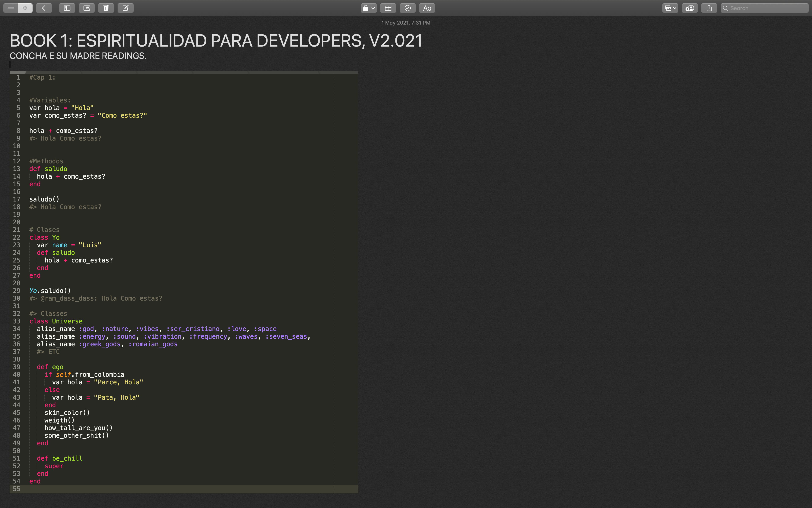Viewport: 812px width, 508px height.
Task: Click the '#Cap 1:' comment line
Action: [42, 77]
